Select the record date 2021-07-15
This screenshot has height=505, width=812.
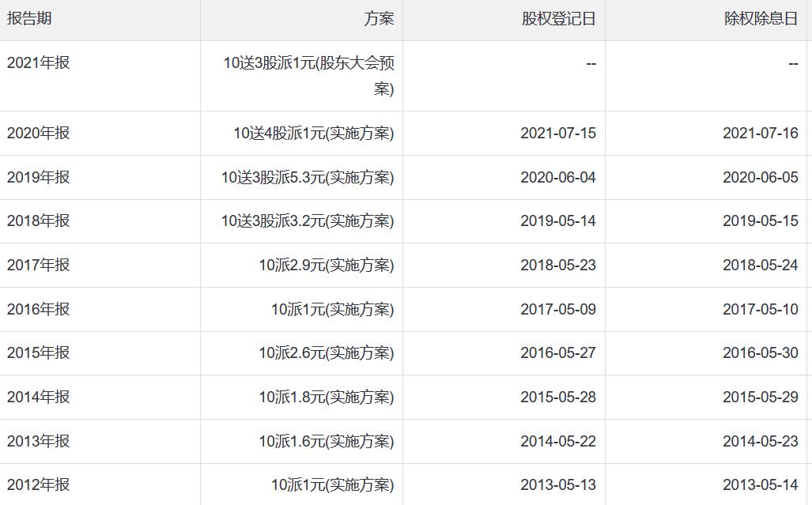coord(558,133)
